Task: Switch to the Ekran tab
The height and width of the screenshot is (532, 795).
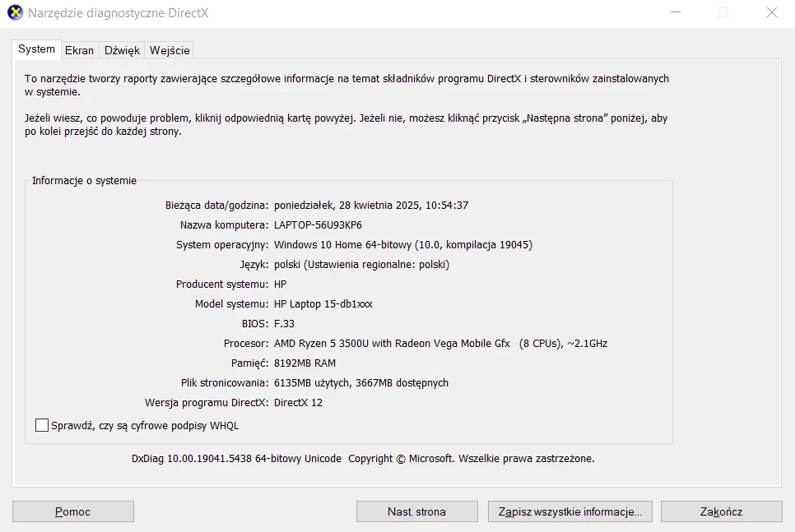Action: pyautogui.click(x=80, y=50)
